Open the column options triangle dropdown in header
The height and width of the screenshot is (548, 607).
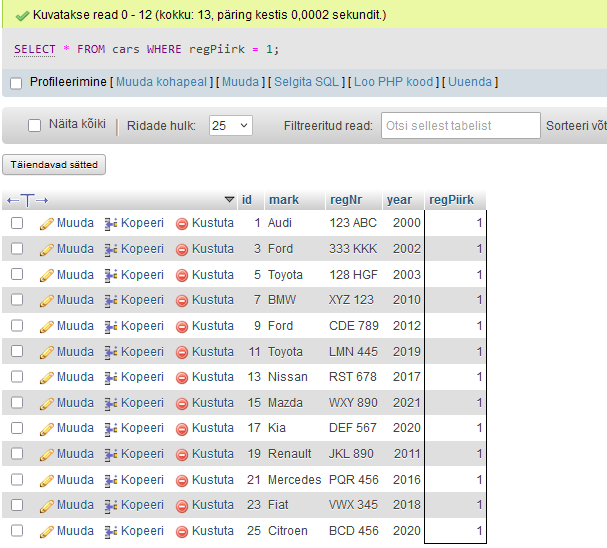pyautogui.click(x=230, y=199)
